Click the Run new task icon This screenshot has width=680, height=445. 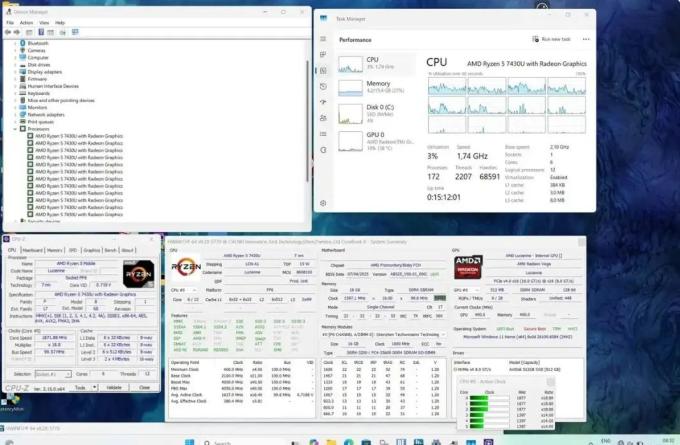click(536, 39)
